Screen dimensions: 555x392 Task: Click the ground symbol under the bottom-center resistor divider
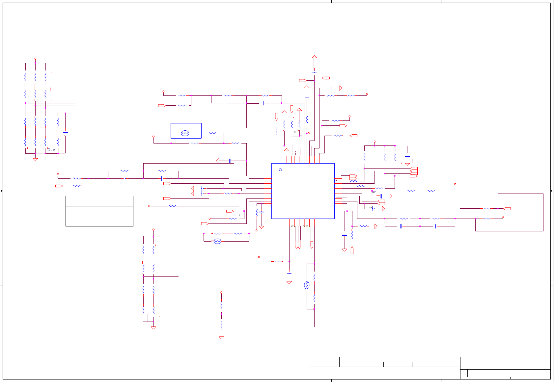(x=221, y=338)
